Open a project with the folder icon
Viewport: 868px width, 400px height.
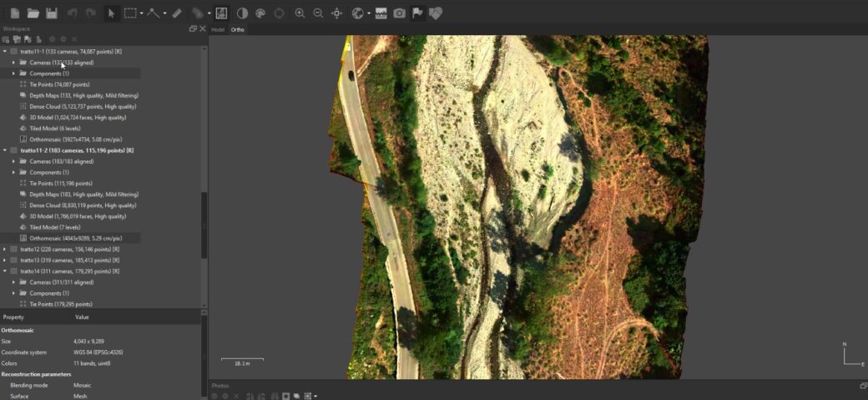[x=33, y=13]
